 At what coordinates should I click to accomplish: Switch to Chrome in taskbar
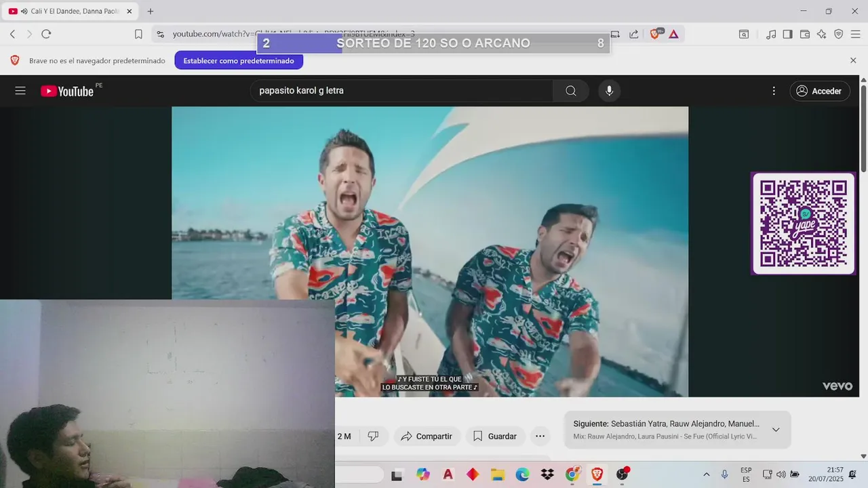pyautogui.click(x=572, y=474)
